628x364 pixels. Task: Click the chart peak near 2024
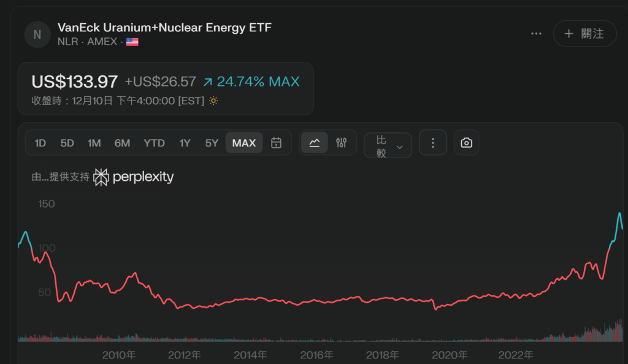click(619, 213)
